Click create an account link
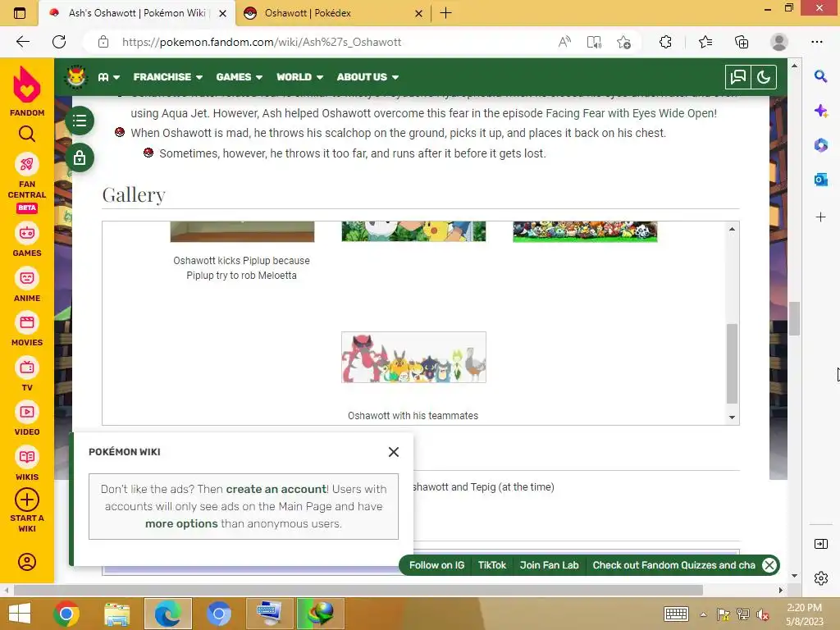This screenshot has width=840, height=630. [x=276, y=489]
